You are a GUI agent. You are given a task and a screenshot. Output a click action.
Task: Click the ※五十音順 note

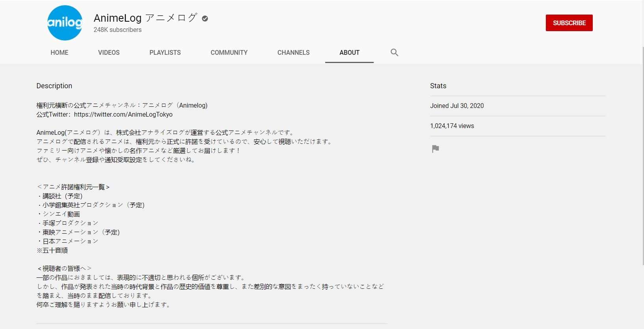[52, 251]
